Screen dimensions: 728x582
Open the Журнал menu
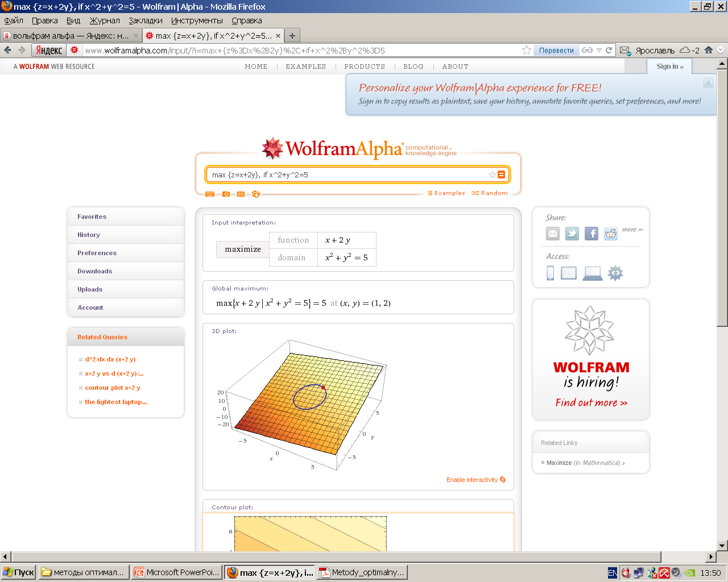click(x=105, y=20)
